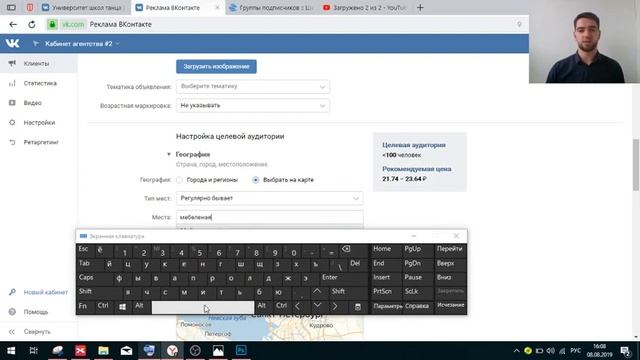
Task: Open Windows Start menu
Action: [11, 351]
